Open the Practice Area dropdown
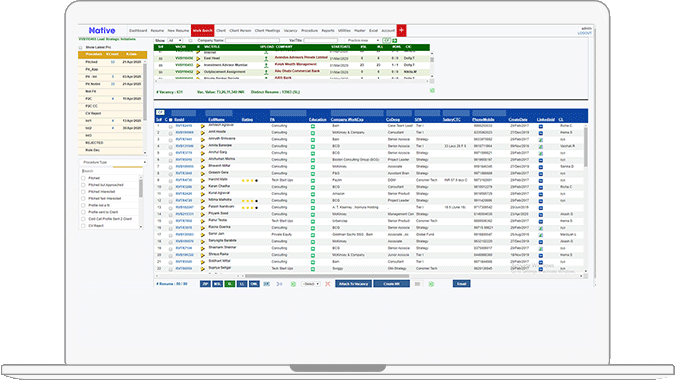 (x=363, y=40)
